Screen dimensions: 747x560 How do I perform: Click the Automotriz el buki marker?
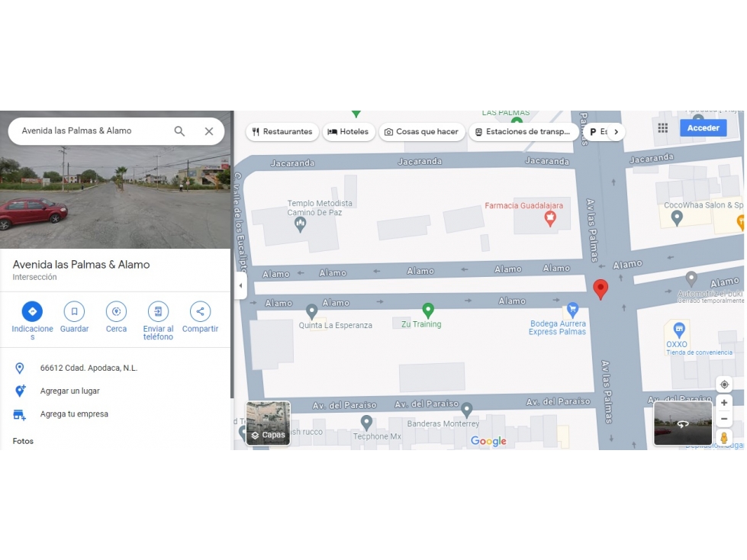(691, 278)
